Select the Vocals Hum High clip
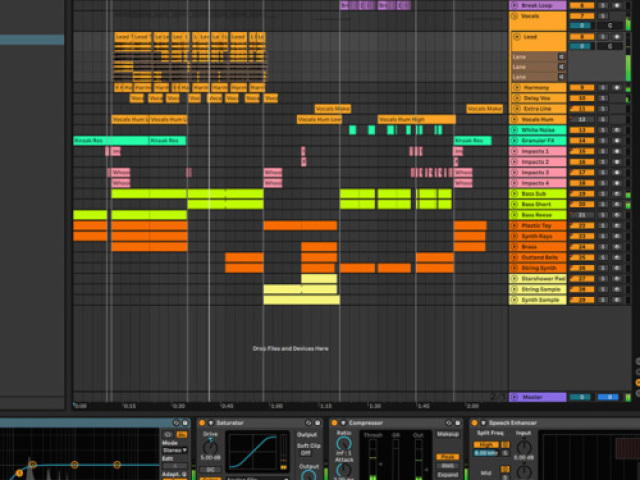 click(416, 120)
